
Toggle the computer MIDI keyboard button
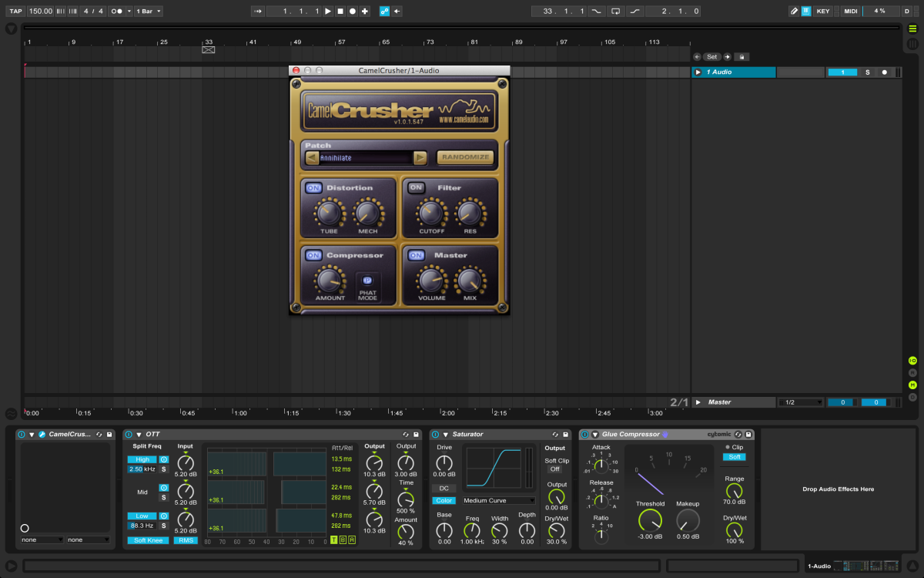[x=806, y=12]
